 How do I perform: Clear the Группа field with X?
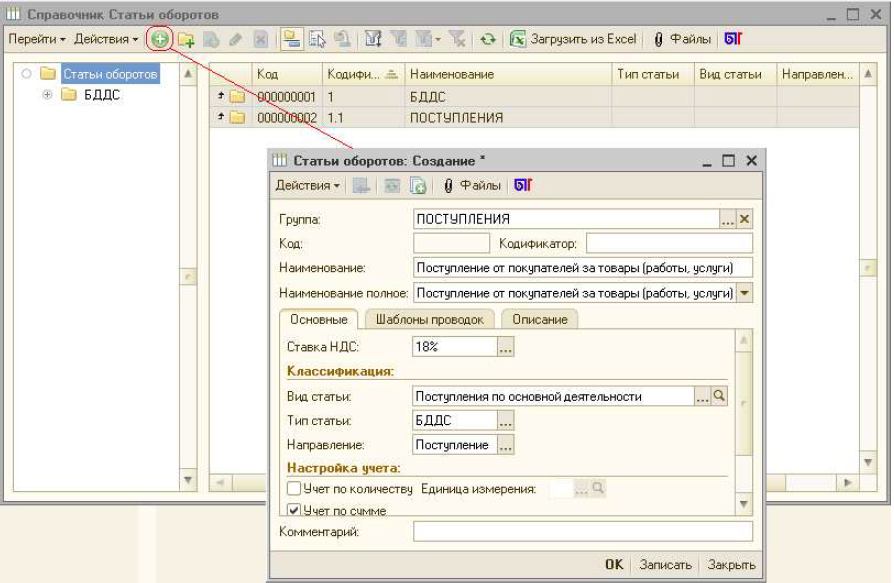click(744, 219)
